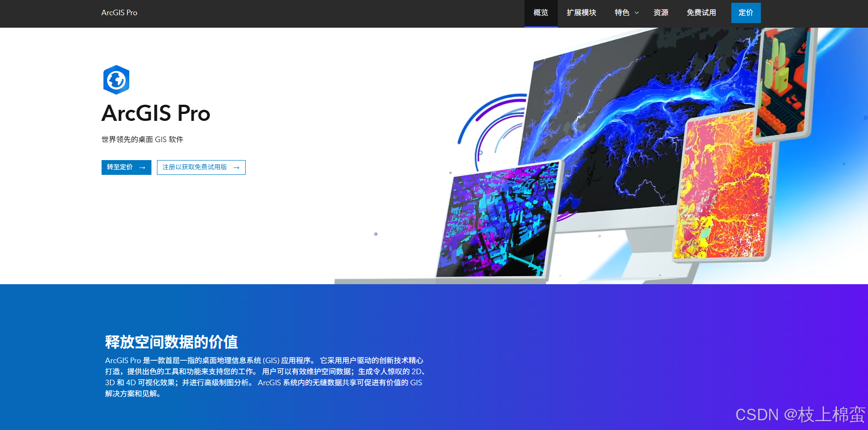The width and height of the screenshot is (868, 430).
Task: Open the 资源 section from the navbar
Action: (661, 13)
